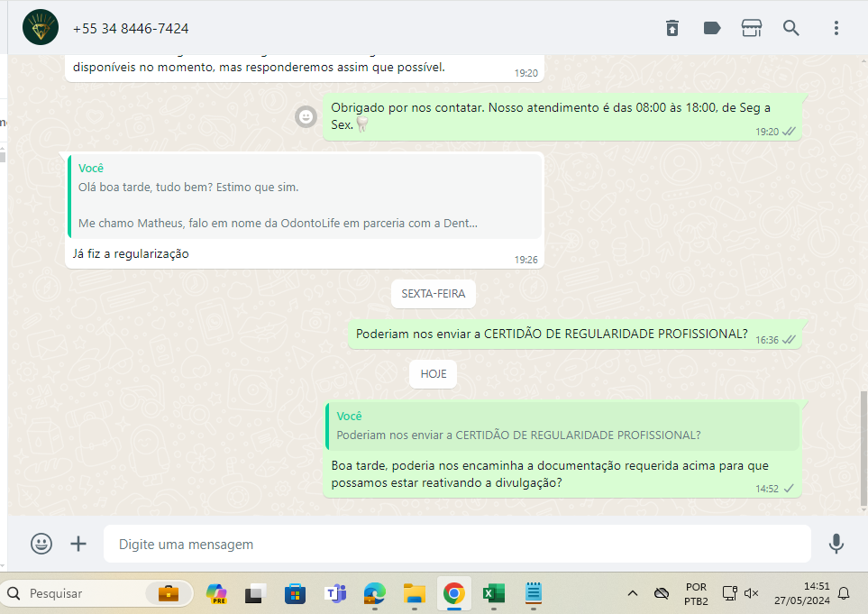Open the label tag icon in header
The width and height of the screenshot is (868, 614).
coord(712,28)
